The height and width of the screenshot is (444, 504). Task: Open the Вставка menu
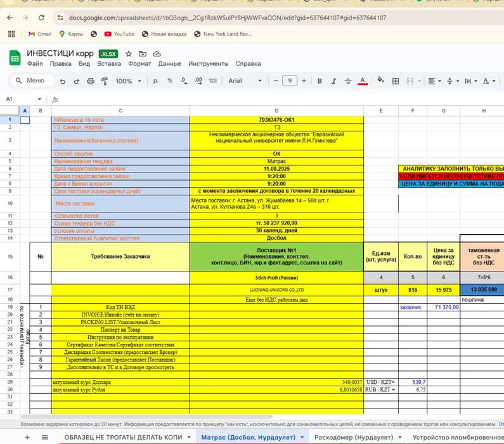[109, 64]
